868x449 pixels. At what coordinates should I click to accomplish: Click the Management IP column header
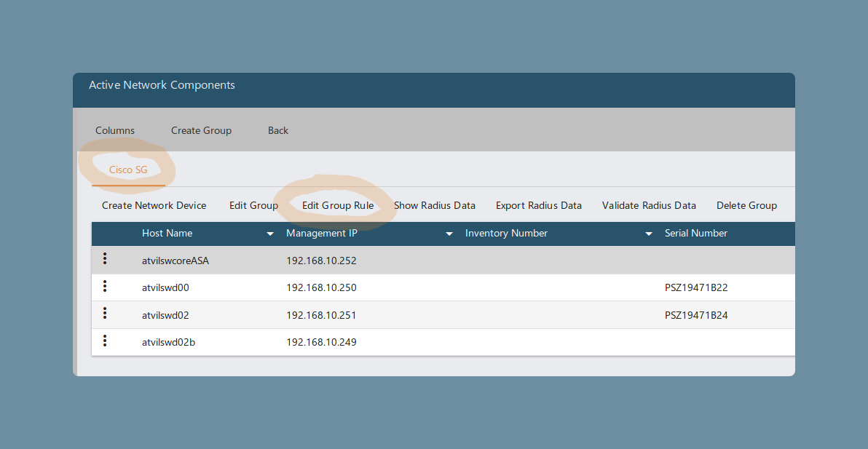click(322, 234)
